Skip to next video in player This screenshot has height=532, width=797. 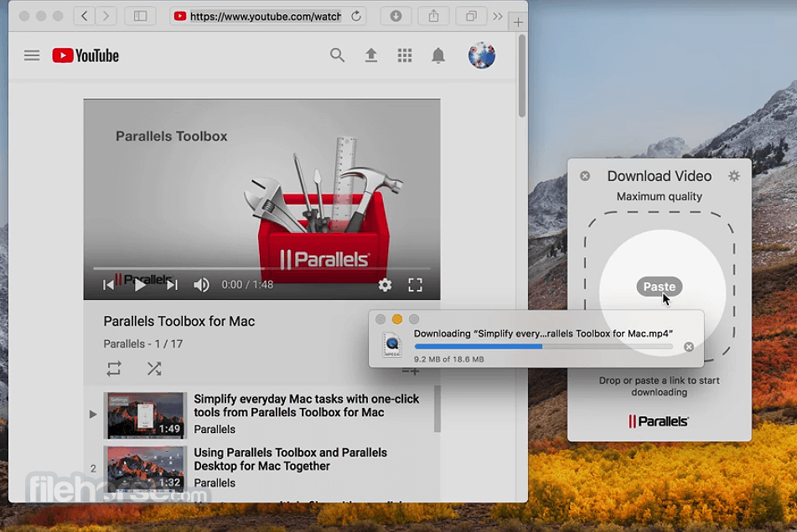(172, 285)
